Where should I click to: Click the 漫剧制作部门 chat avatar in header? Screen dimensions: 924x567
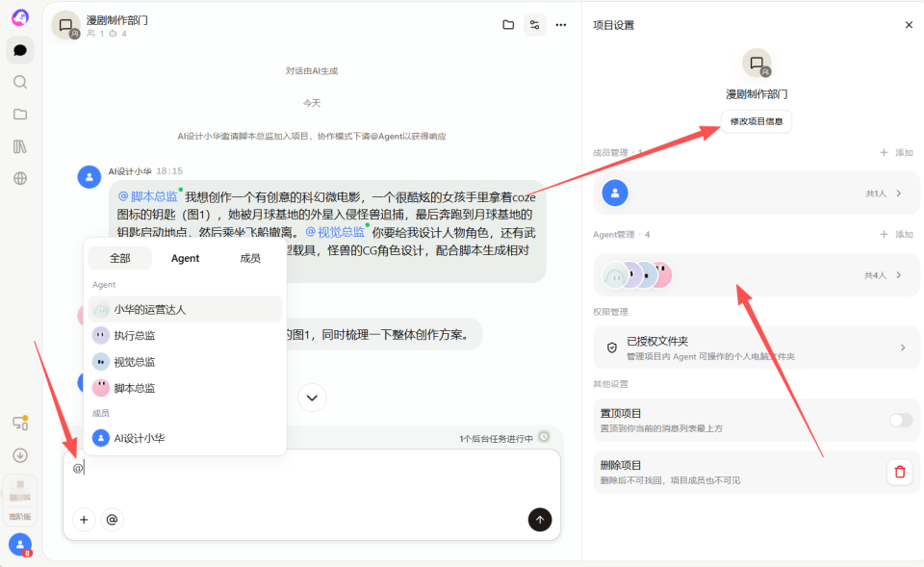[66, 25]
